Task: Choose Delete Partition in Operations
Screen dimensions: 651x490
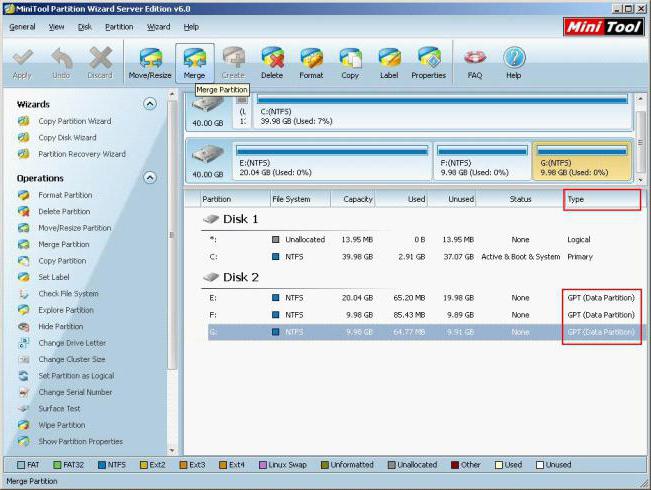Action: pos(64,211)
